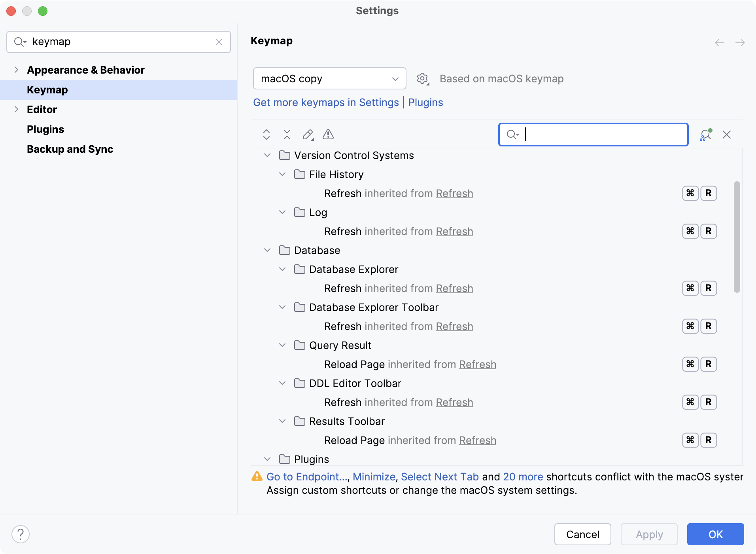Expand all nodes in the keymap tree

pyautogui.click(x=266, y=135)
